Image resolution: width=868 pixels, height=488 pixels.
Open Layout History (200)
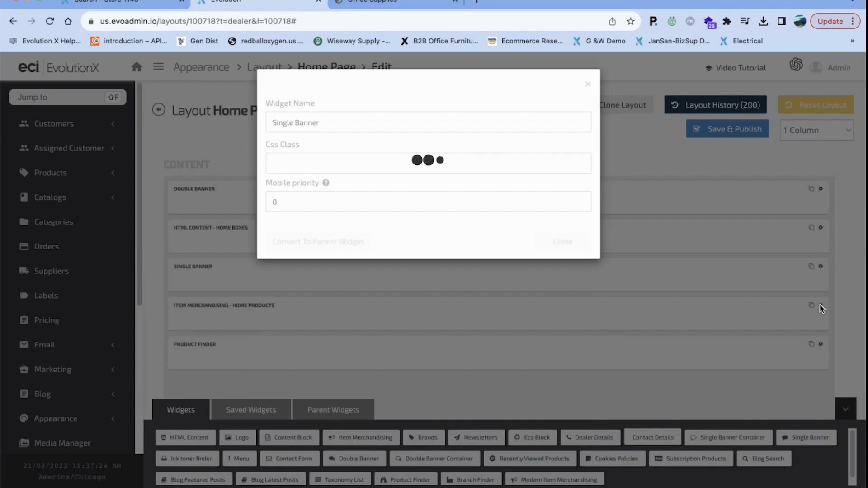pos(715,105)
